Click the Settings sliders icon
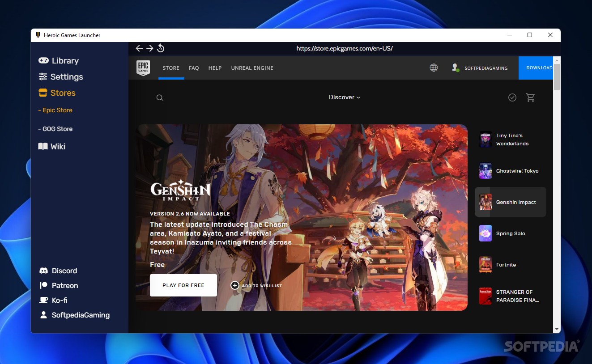This screenshot has width=592, height=364. coord(43,76)
